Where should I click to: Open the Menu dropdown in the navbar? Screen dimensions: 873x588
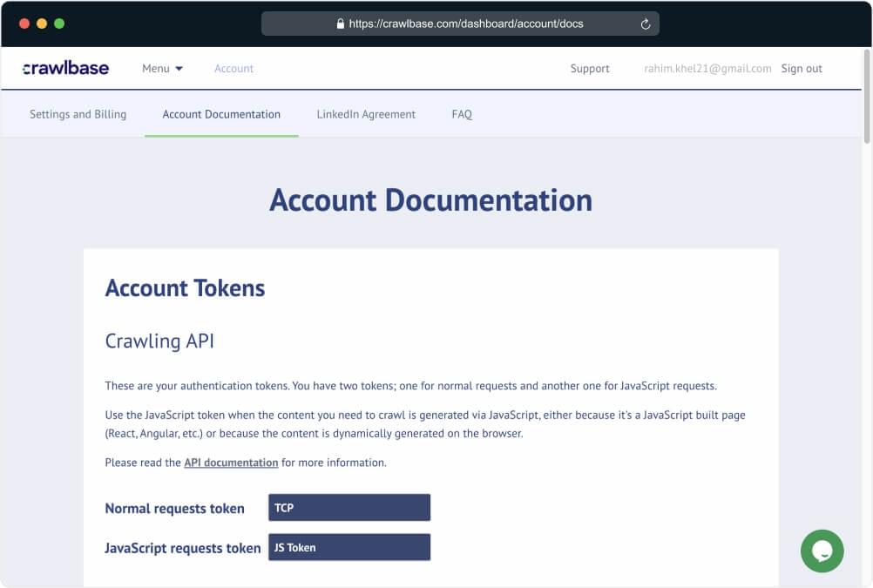[x=162, y=67]
